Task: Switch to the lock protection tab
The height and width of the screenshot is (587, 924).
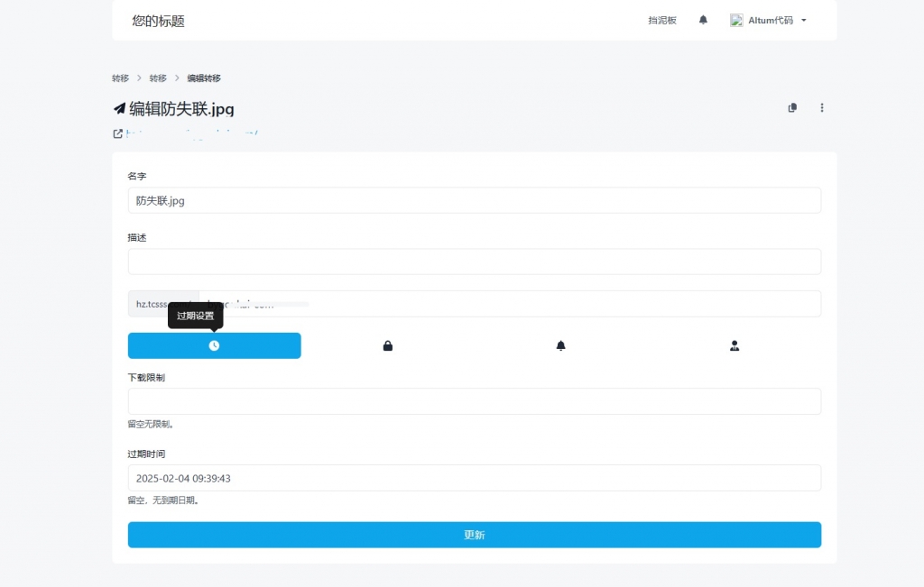Action: (x=388, y=345)
